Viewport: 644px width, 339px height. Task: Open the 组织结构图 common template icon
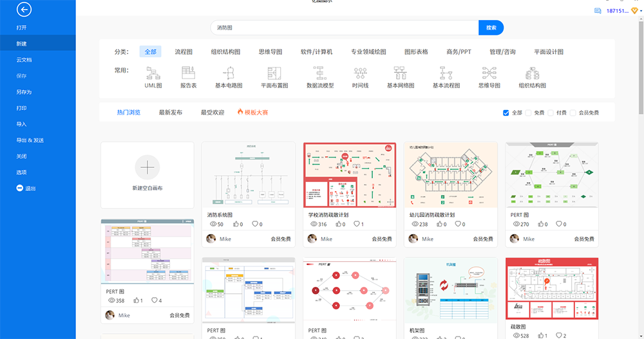533,73
